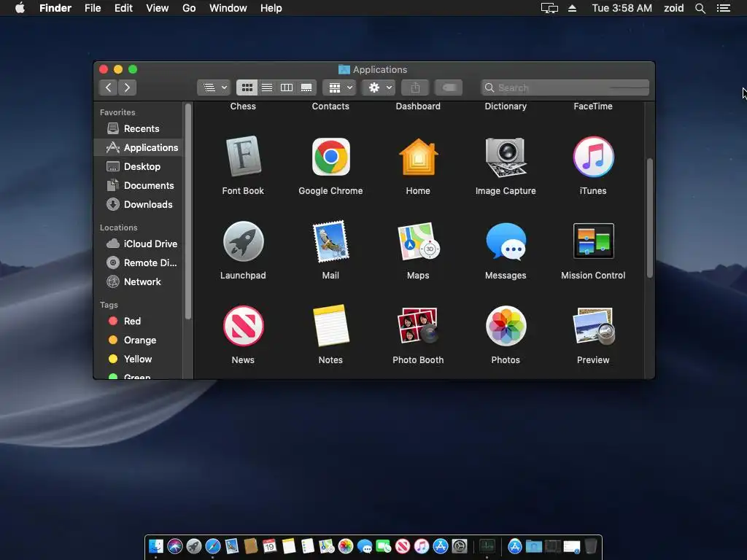Select the Home app icon
The width and height of the screenshot is (747, 560).
pos(418,157)
